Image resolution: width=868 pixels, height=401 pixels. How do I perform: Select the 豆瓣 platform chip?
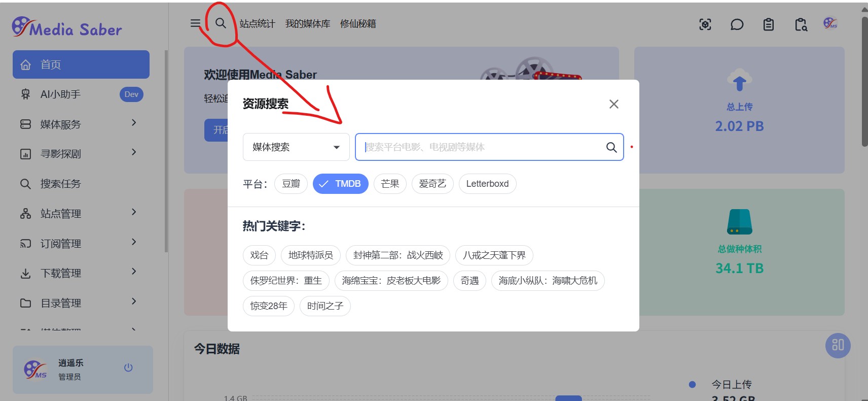click(x=291, y=184)
